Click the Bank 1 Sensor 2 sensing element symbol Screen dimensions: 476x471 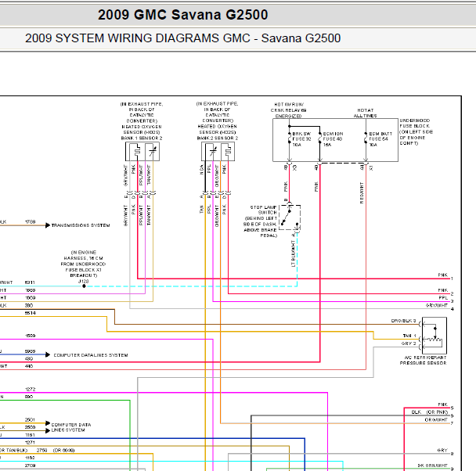click(153, 151)
